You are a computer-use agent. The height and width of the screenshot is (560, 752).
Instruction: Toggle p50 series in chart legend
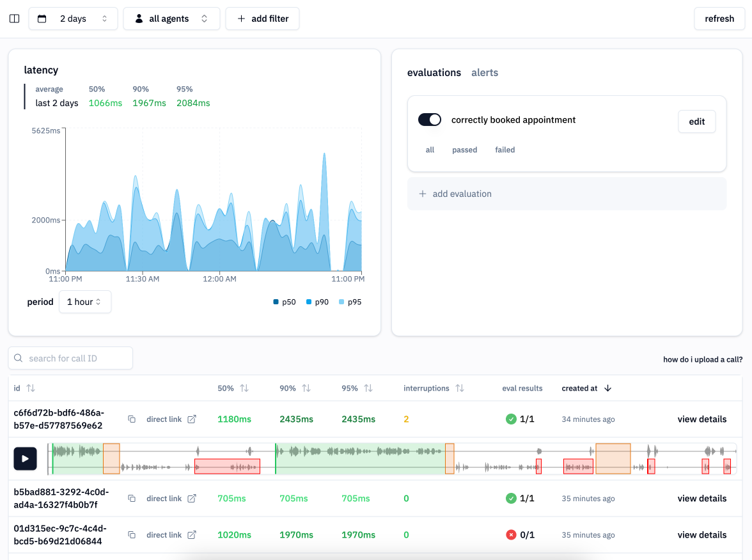click(x=285, y=302)
